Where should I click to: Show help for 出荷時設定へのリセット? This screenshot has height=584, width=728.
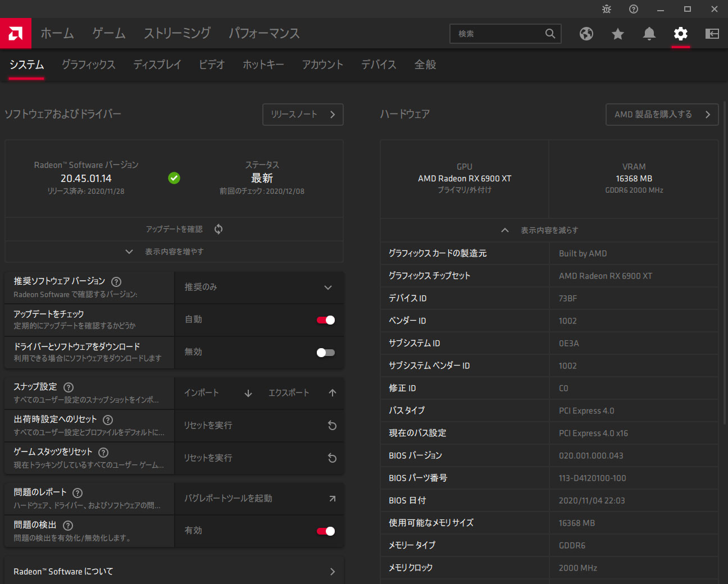pos(108,420)
